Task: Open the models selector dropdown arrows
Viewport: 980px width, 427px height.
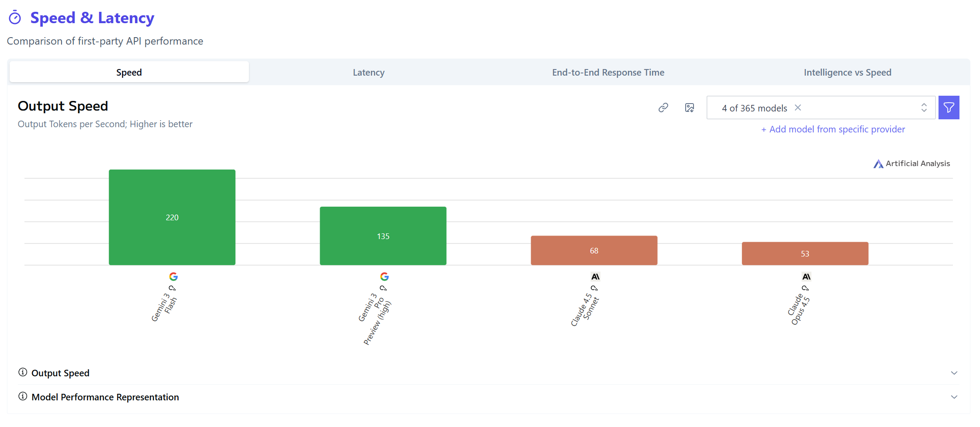Action: click(x=924, y=108)
